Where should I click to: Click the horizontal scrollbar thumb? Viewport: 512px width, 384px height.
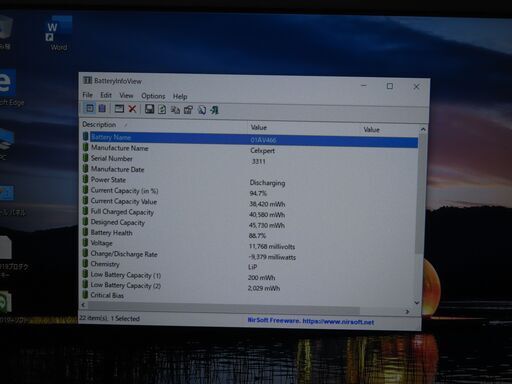coord(223,308)
